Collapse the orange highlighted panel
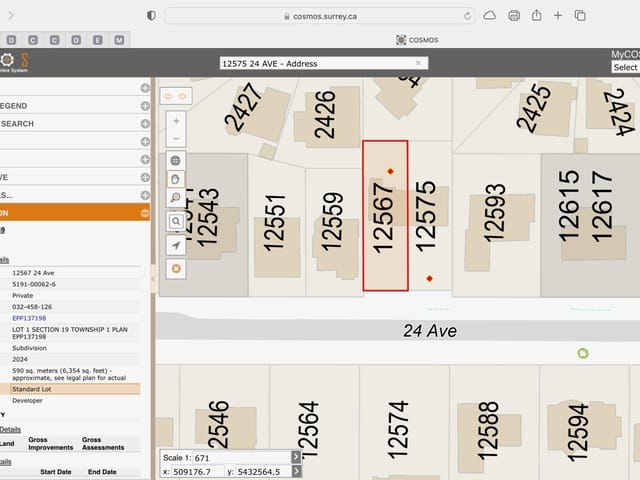Image resolution: width=640 pixels, height=480 pixels. pos(145,213)
